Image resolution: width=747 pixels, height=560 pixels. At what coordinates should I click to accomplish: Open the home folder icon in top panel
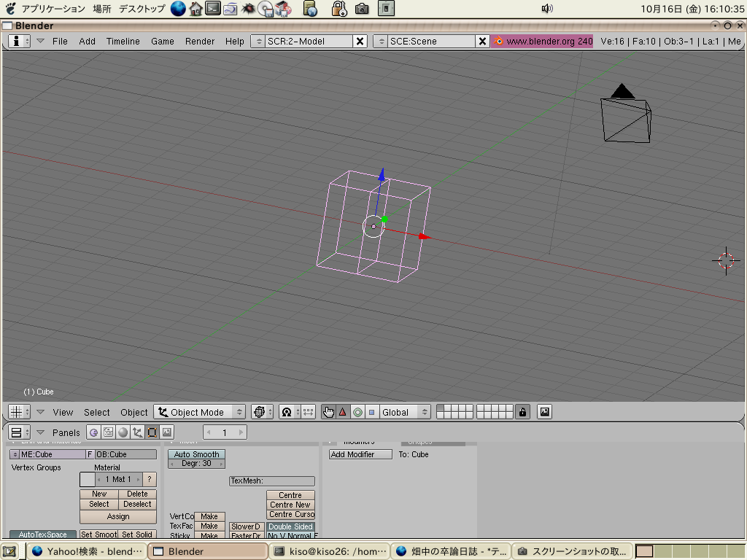196,9
